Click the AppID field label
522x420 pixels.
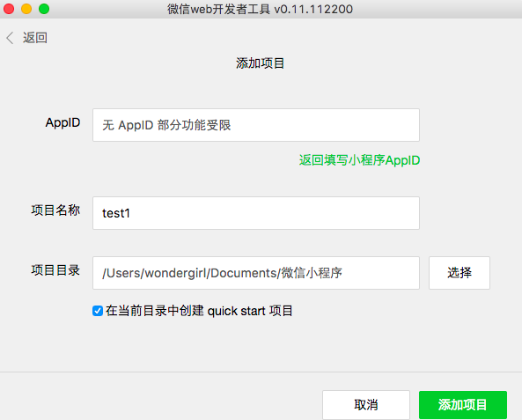[62, 122]
